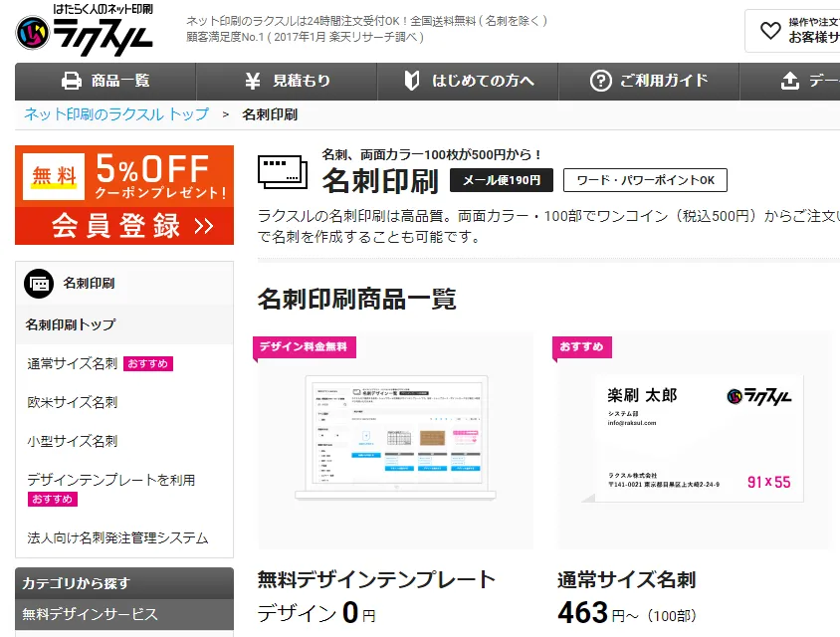Click the sidebar 名刺印刷 section title
The height and width of the screenshot is (637, 840).
[x=89, y=284]
